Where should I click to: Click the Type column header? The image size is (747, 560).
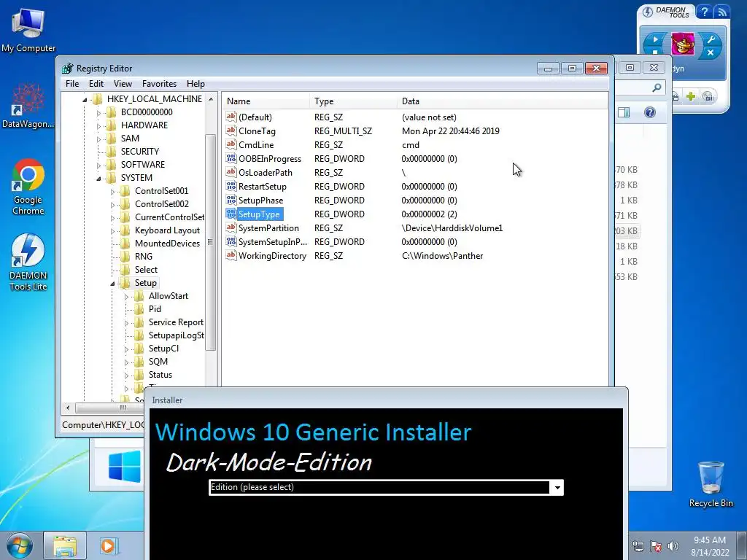tap(352, 101)
